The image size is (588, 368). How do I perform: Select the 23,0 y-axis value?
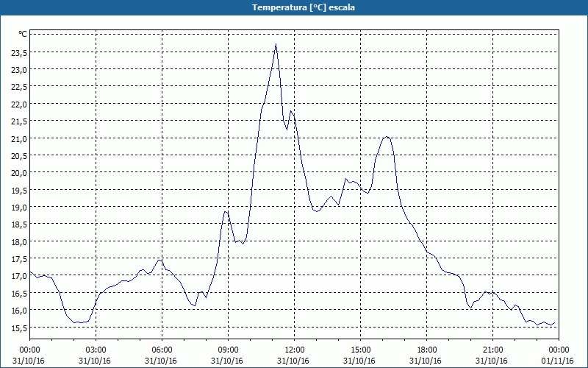(19, 70)
